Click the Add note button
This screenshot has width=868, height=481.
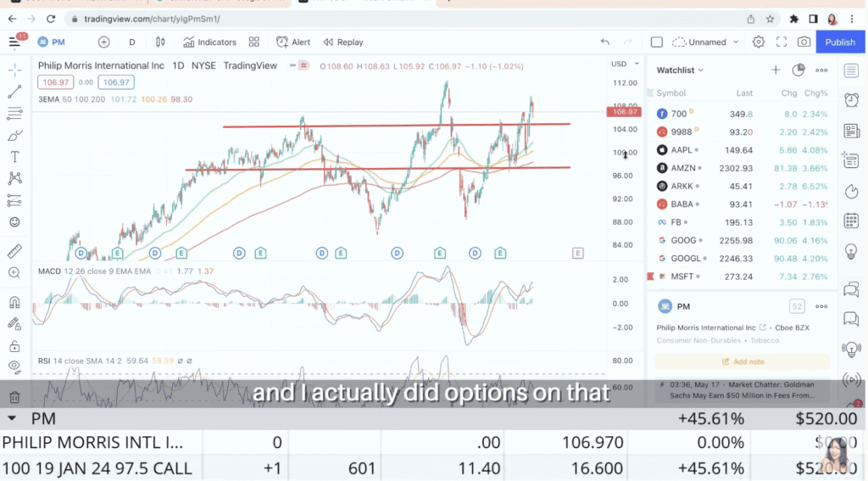click(743, 362)
